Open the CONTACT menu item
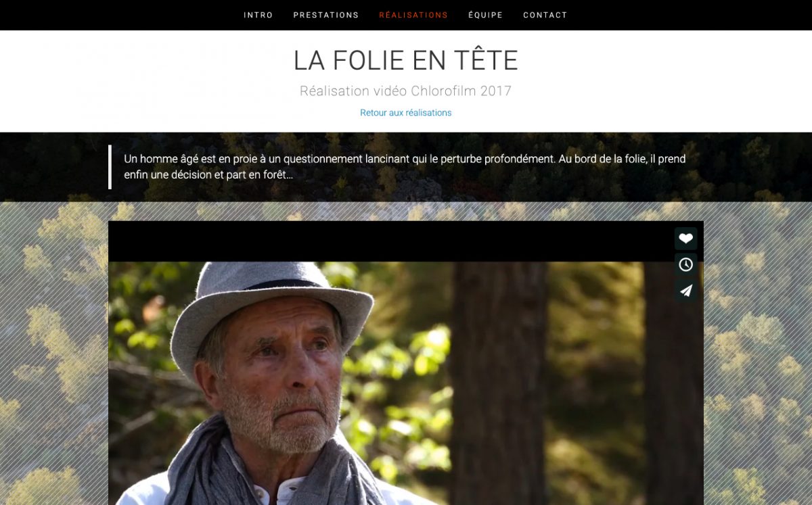The height and width of the screenshot is (505, 812). [x=545, y=15]
